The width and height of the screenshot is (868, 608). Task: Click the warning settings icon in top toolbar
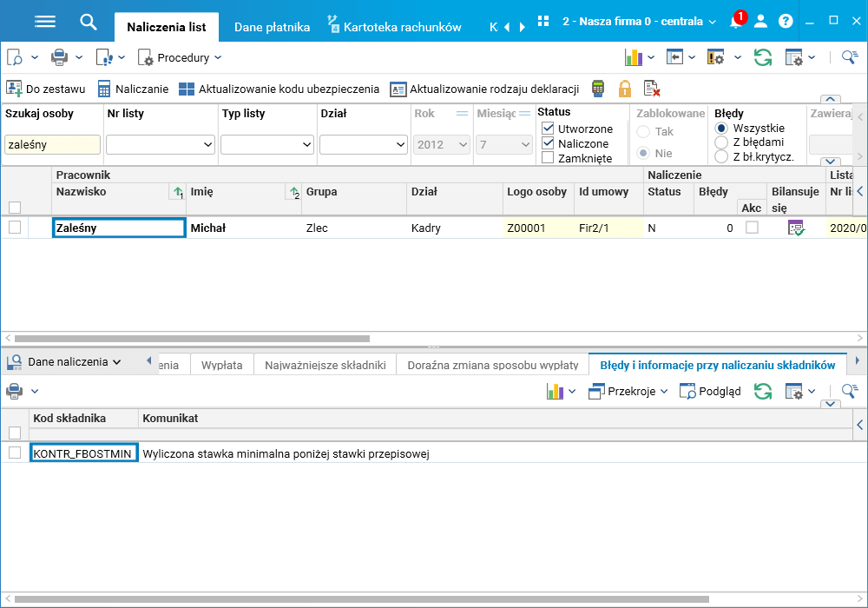(x=715, y=57)
